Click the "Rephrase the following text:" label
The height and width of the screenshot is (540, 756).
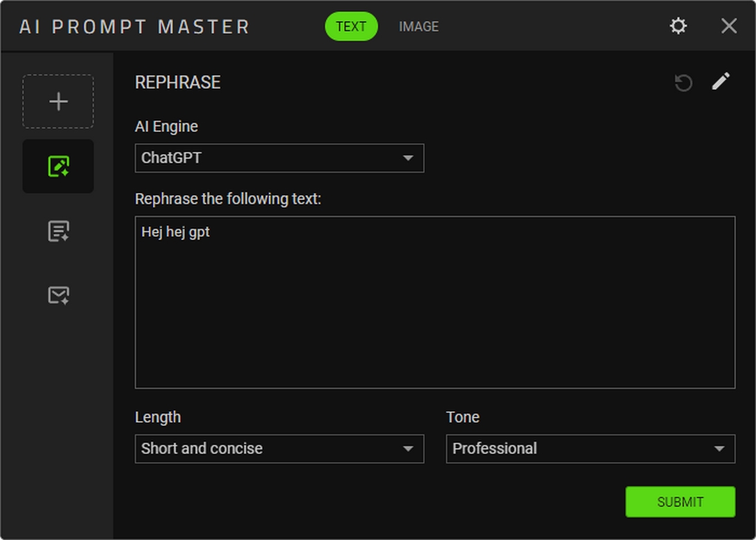click(x=228, y=199)
